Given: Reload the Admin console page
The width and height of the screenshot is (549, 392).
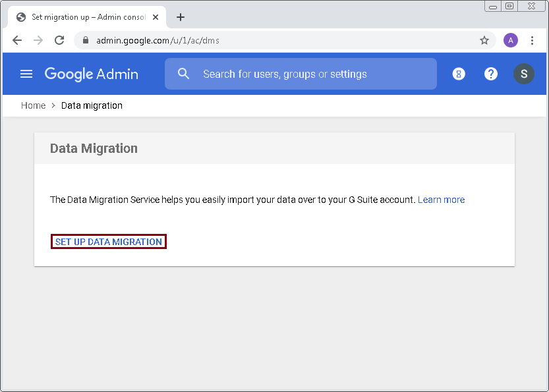Looking at the screenshot, I should coord(59,40).
